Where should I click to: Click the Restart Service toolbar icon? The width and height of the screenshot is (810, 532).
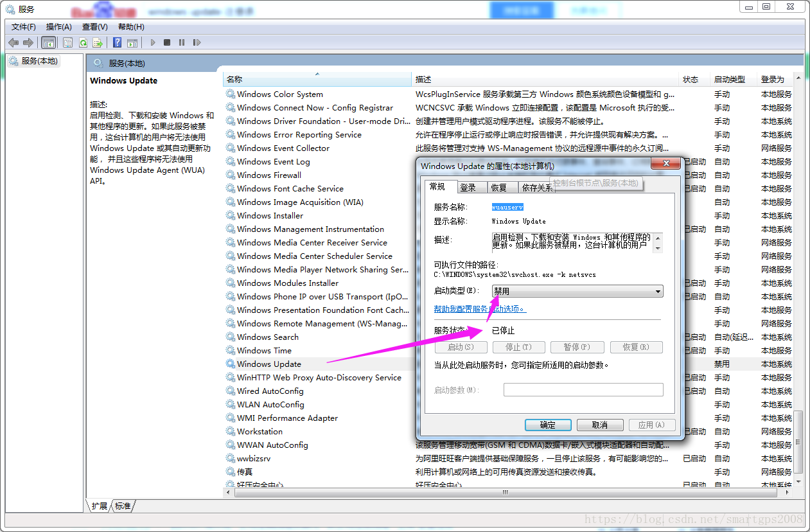point(197,42)
